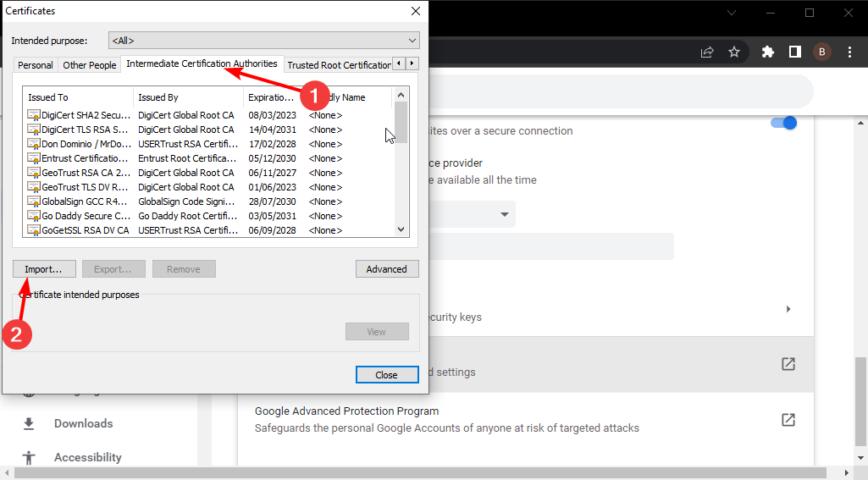Click the Chrome page vertical scrollbar thumb
The height and width of the screenshot is (480, 868).
click(x=860, y=400)
